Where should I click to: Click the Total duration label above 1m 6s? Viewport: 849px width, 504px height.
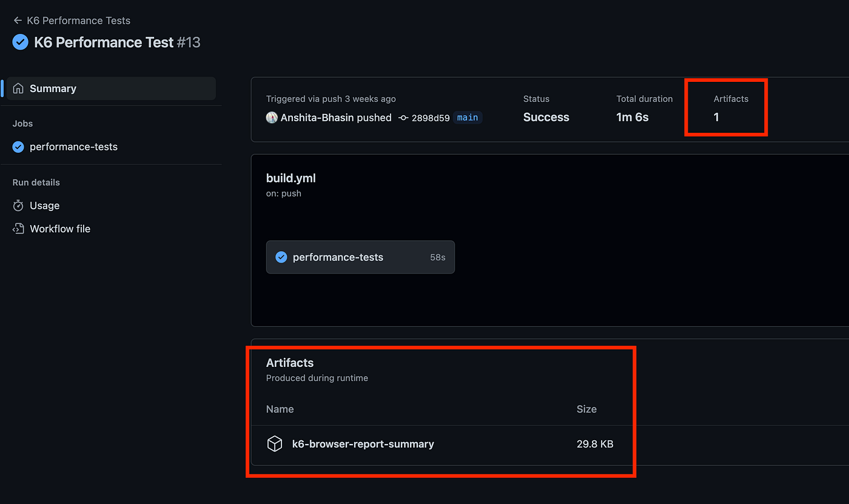coord(645,99)
